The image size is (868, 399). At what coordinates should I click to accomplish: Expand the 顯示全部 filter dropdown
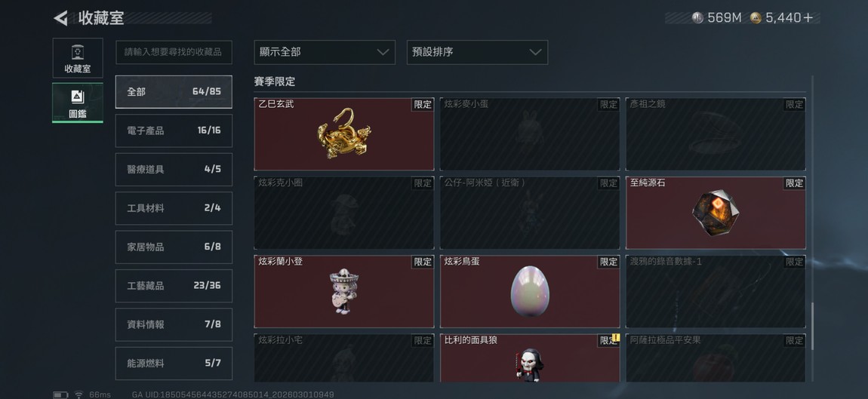(x=325, y=52)
